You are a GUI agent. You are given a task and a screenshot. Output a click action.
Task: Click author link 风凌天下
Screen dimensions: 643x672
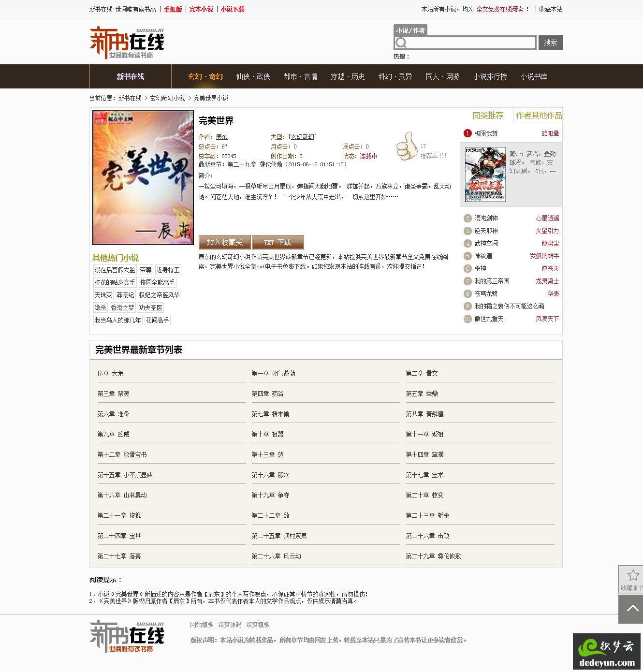click(547, 319)
